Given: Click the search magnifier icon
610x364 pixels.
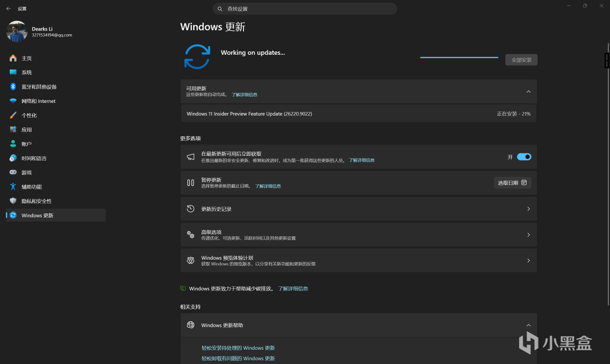Looking at the screenshot, I should [x=220, y=9].
